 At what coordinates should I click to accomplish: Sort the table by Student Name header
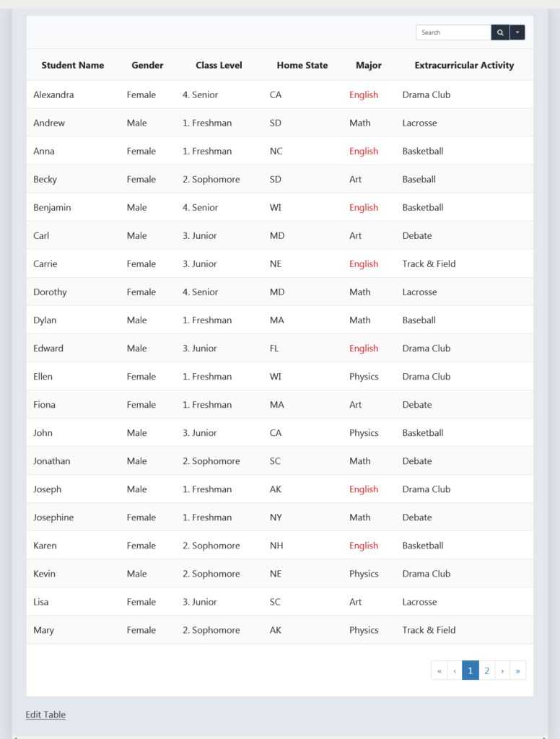tap(72, 65)
